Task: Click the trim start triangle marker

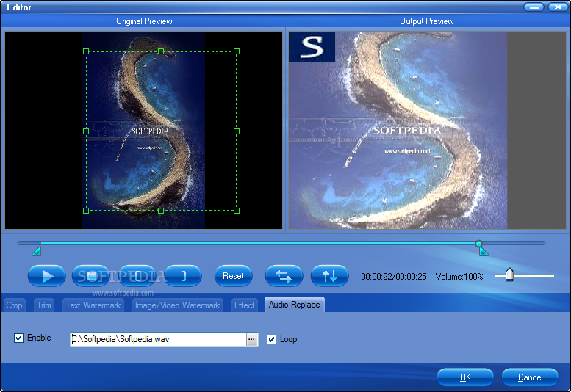Action: tap(37, 251)
